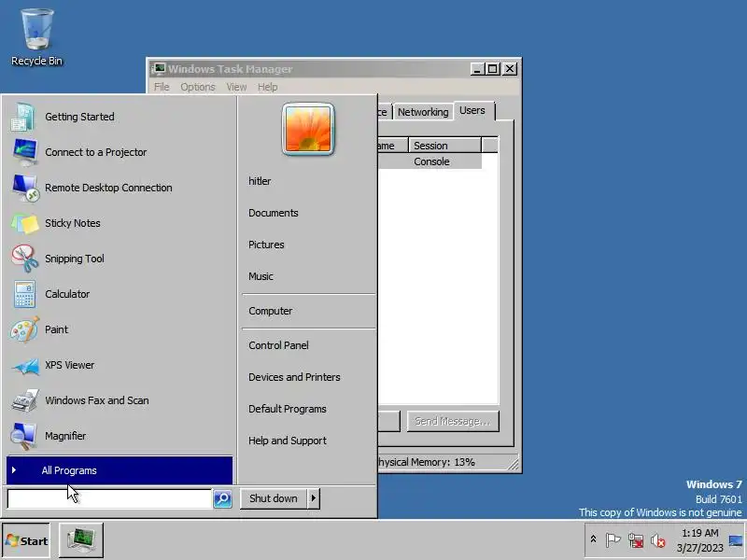
Task: Open Help and Support
Action: pyautogui.click(x=288, y=441)
